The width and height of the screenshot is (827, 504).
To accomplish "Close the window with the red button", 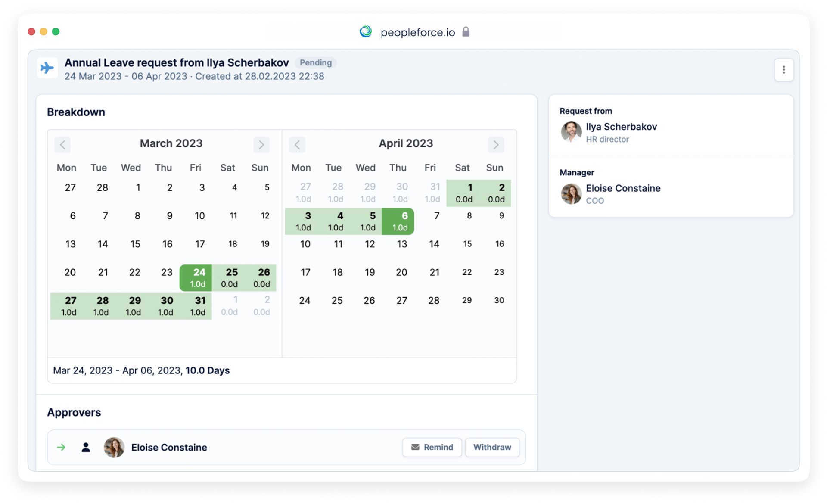I will click(x=31, y=31).
